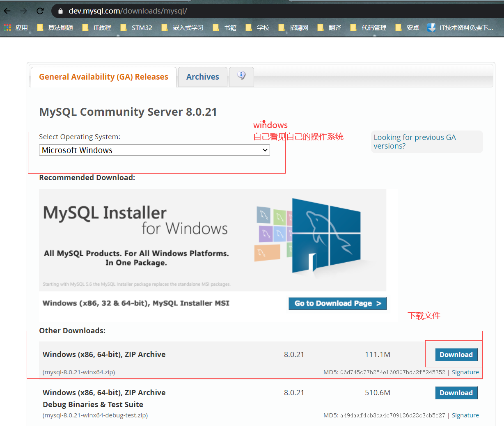The image size is (504, 426).
Task: Open Signature link for winx64-debug-test.zip
Action: coord(465,415)
